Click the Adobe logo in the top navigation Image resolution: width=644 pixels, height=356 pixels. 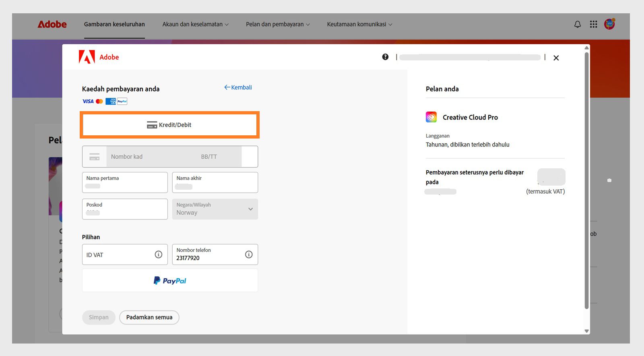coord(52,24)
